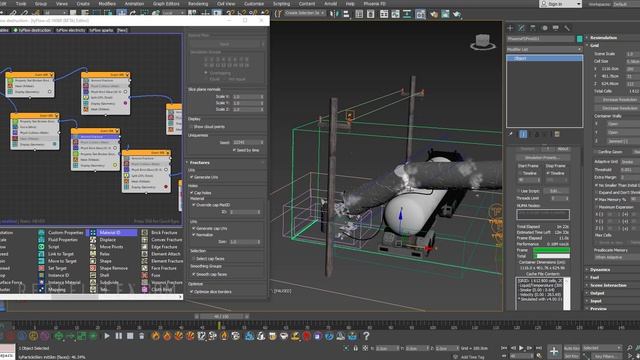Pick the Displace operator
Viewport: 640px width, 360px height.
tap(108, 240)
